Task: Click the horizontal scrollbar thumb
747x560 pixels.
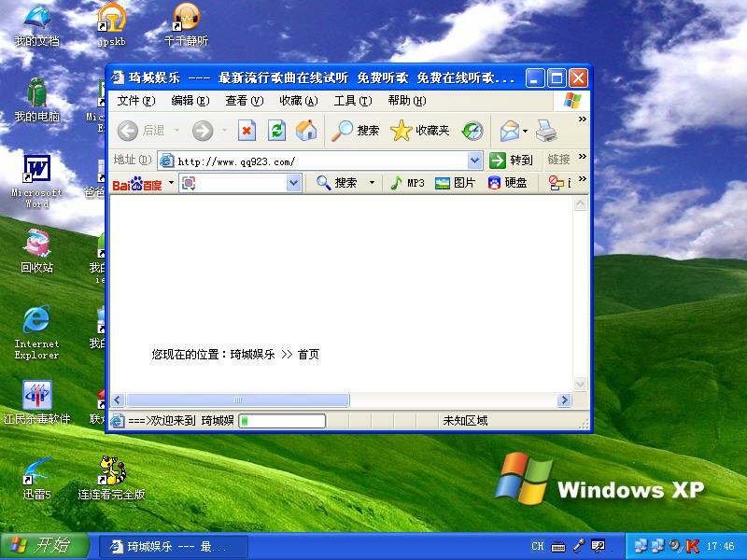Action: pos(238,400)
